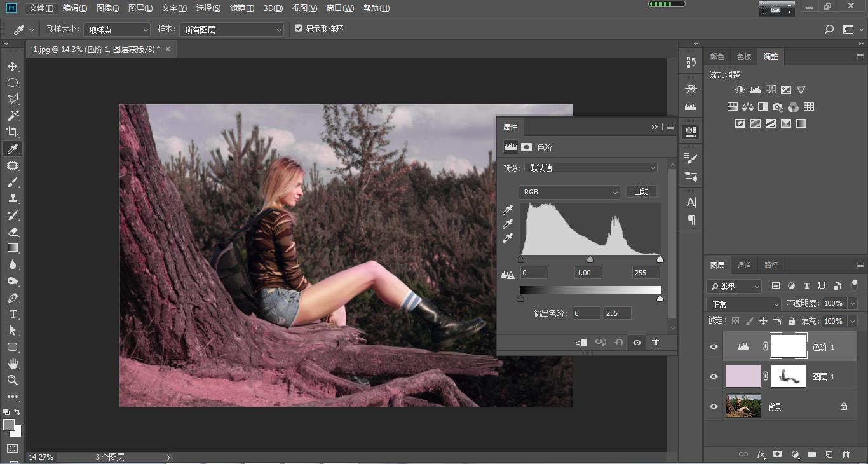
Task: Select the Crop tool
Action: click(x=13, y=132)
